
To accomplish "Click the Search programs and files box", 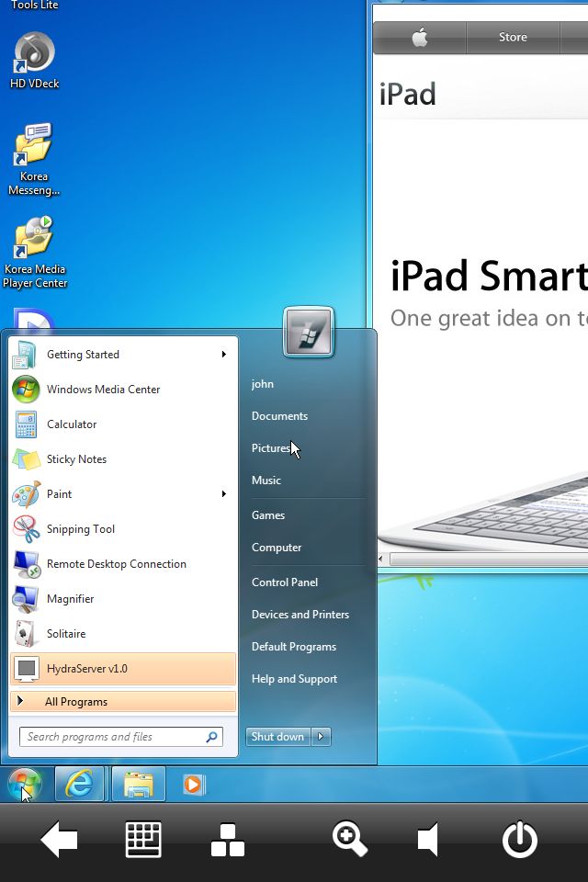I will click(x=121, y=736).
